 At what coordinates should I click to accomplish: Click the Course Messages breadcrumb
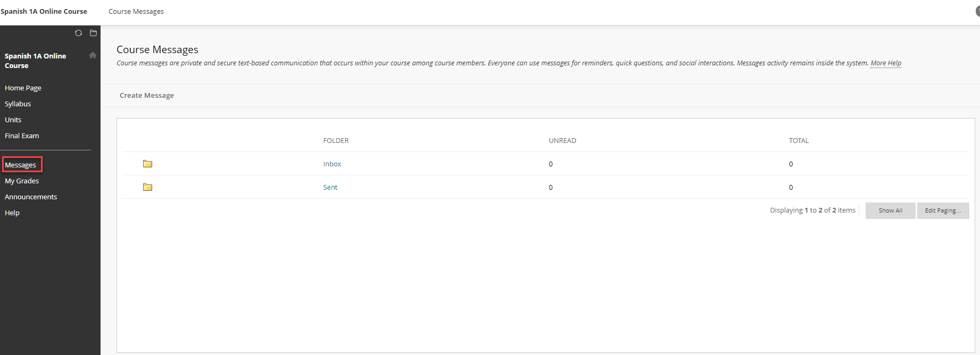[136, 11]
